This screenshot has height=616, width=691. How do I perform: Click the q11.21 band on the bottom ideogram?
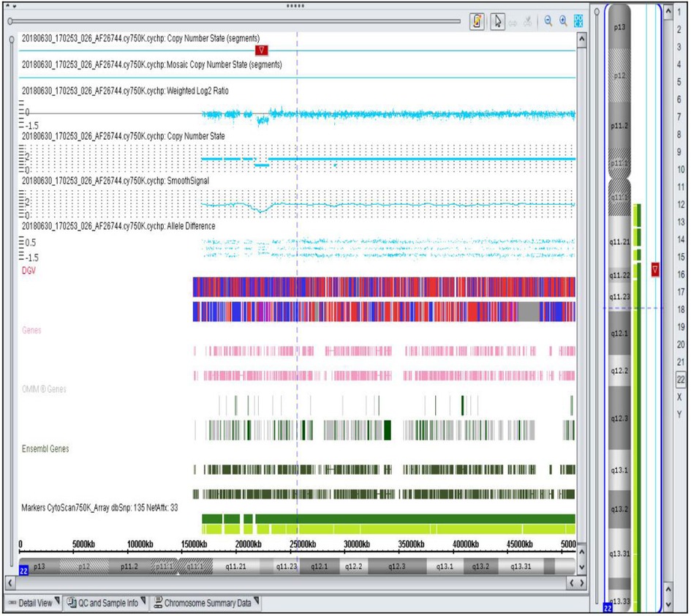(235, 566)
